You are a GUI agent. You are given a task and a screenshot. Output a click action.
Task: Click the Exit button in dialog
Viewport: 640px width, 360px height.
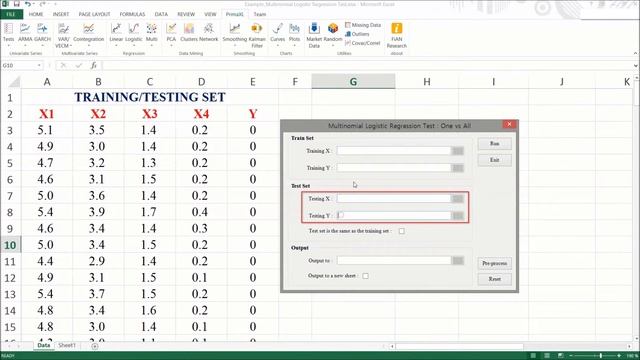tap(494, 160)
